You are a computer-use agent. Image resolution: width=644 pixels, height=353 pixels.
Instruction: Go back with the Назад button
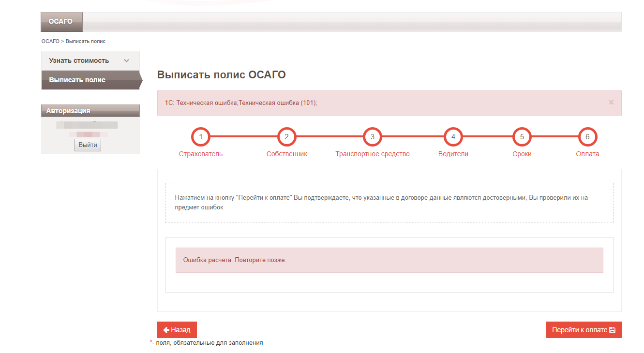[177, 330]
